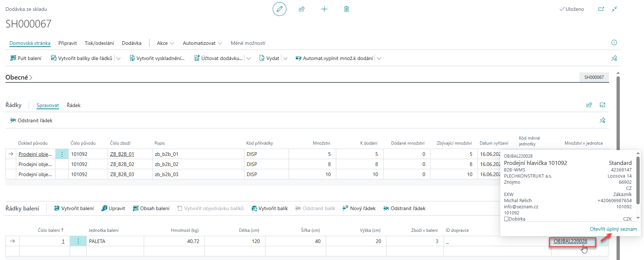Toggle the Dobírka checkbox
The height and width of the screenshot is (260, 644).
506,219
